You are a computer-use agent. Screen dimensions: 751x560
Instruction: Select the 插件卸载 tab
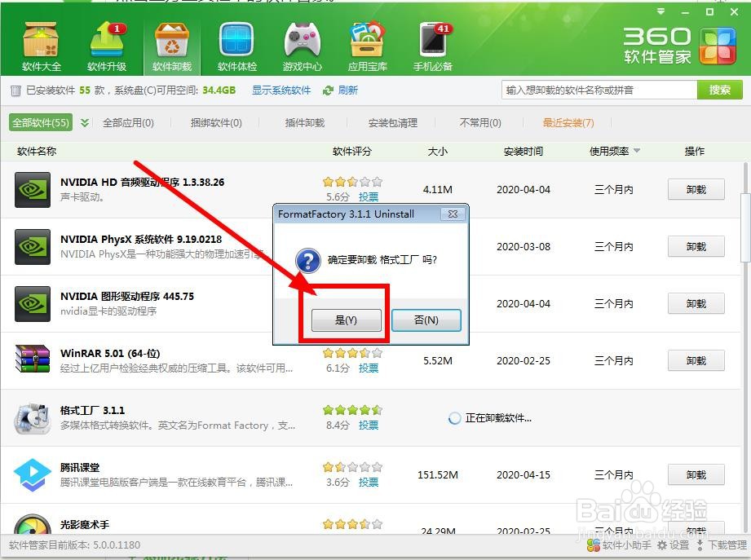point(305,123)
